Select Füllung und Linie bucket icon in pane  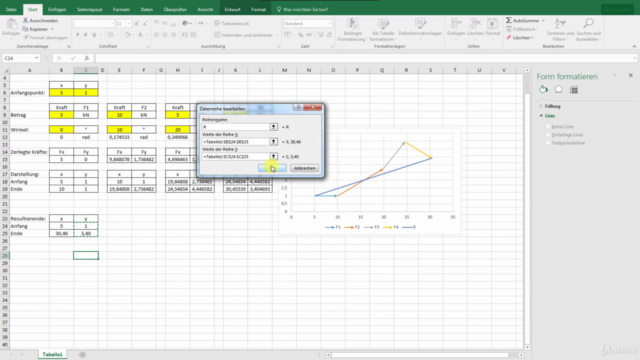pyautogui.click(x=543, y=90)
